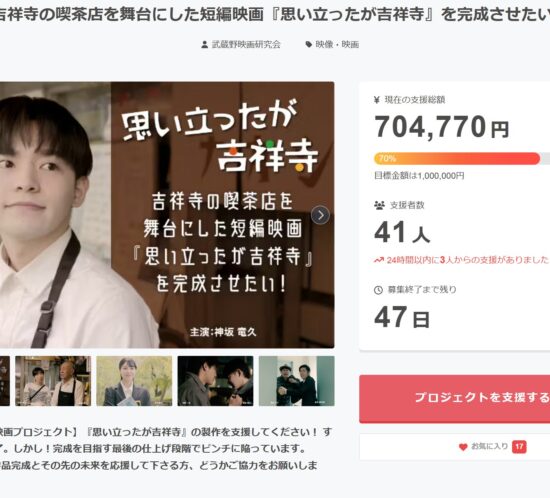The image size is (550, 498).
Task: Click the project title heading at top
Action: point(275,14)
